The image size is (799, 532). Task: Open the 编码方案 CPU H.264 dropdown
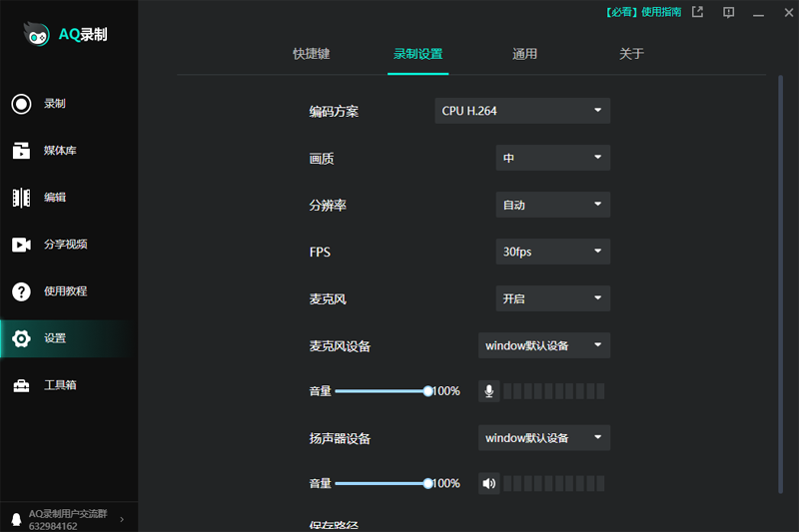[x=522, y=111]
